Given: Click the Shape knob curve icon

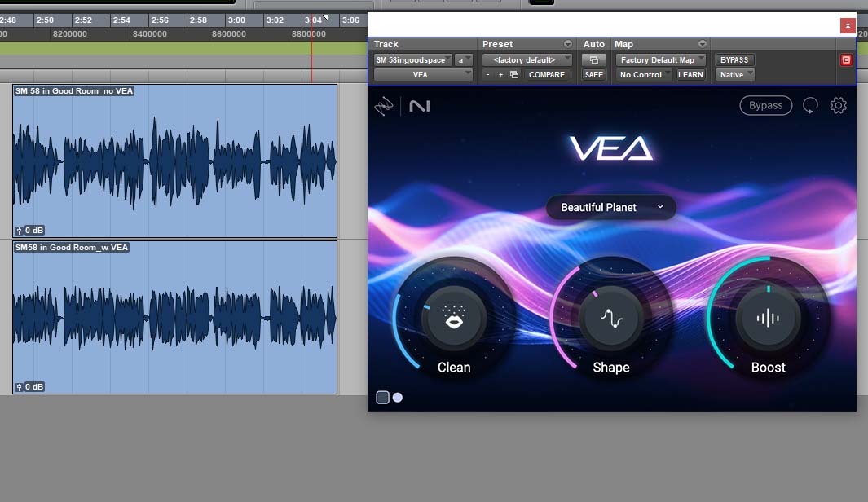Looking at the screenshot, I should 611,319.
